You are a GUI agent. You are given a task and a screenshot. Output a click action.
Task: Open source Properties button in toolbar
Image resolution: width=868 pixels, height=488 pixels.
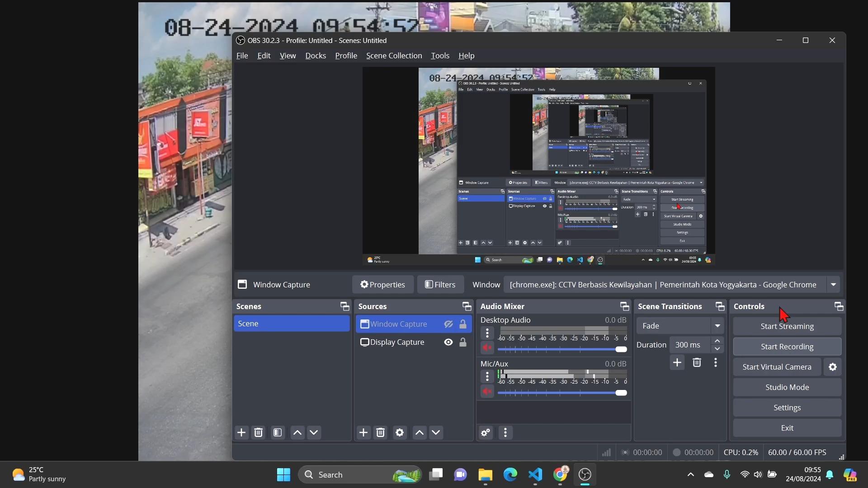click(x=383, y=285)
